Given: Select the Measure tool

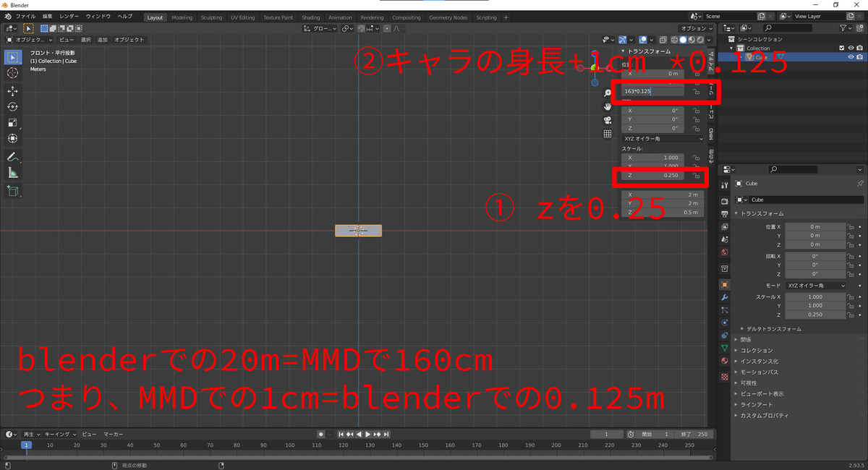Looking at the screenshot, I should click(12, 174).
